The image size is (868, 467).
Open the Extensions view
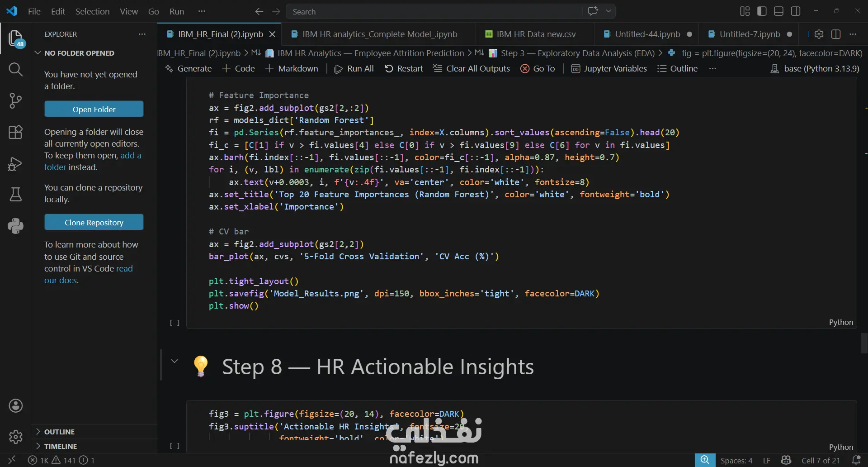16,132
